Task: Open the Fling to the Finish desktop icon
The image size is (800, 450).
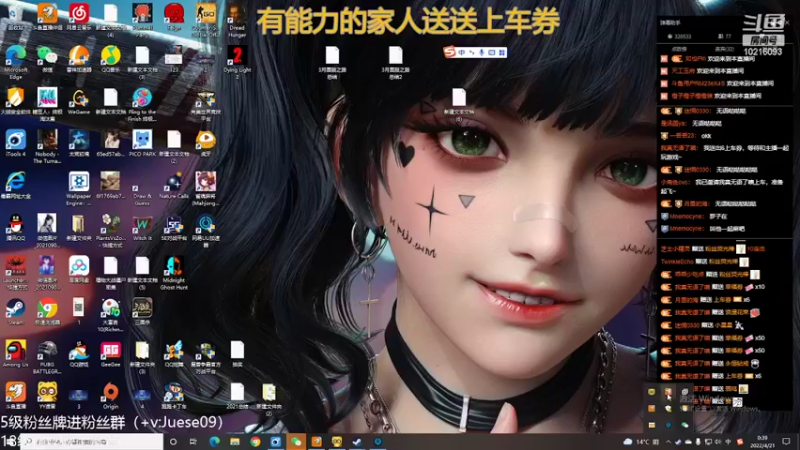Action: coord(142,104)
